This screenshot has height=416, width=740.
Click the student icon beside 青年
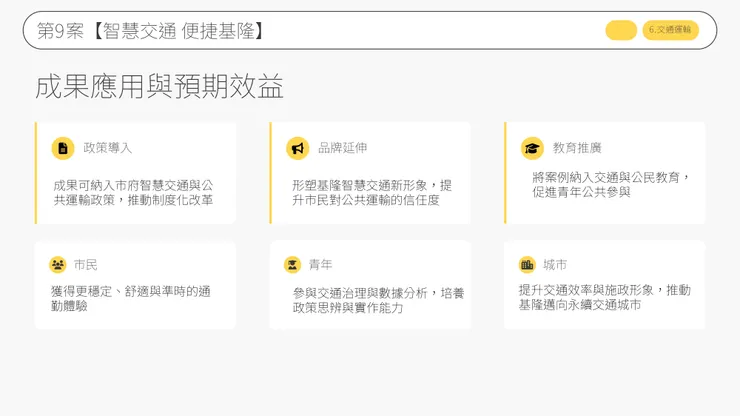[x=292, y=264]
